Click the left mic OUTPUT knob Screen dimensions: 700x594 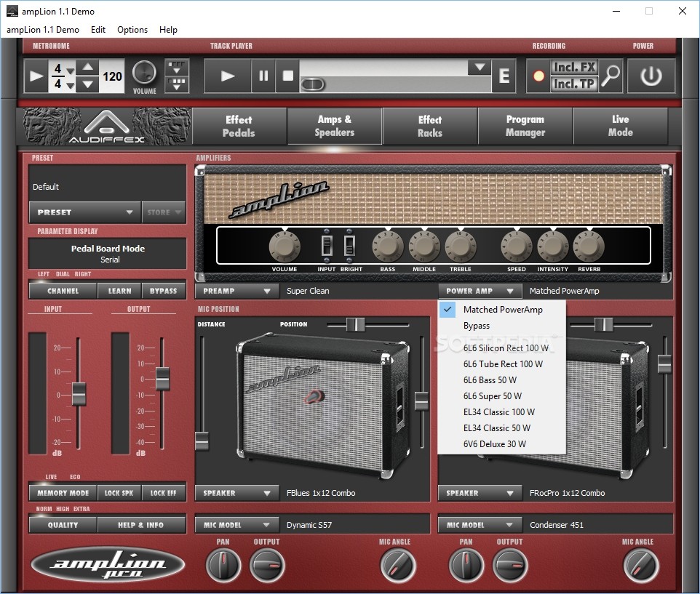click(x=267, y=565)
